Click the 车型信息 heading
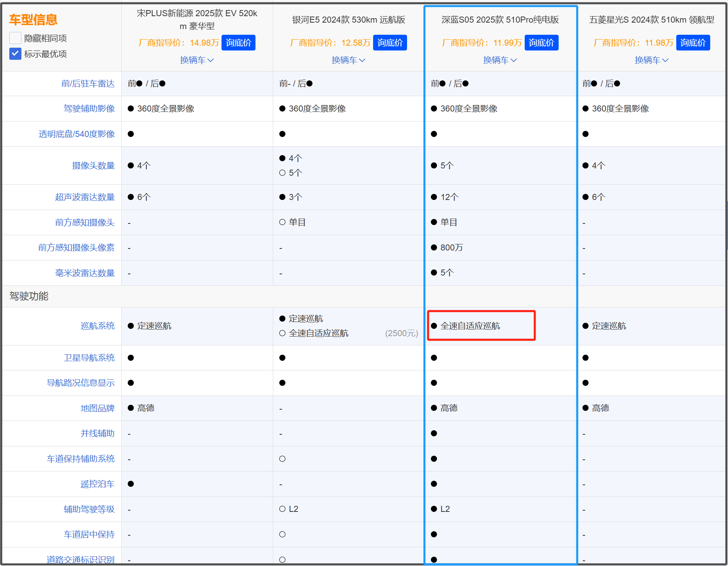Viewport: 728px width, 566px height. coord(34,19)
